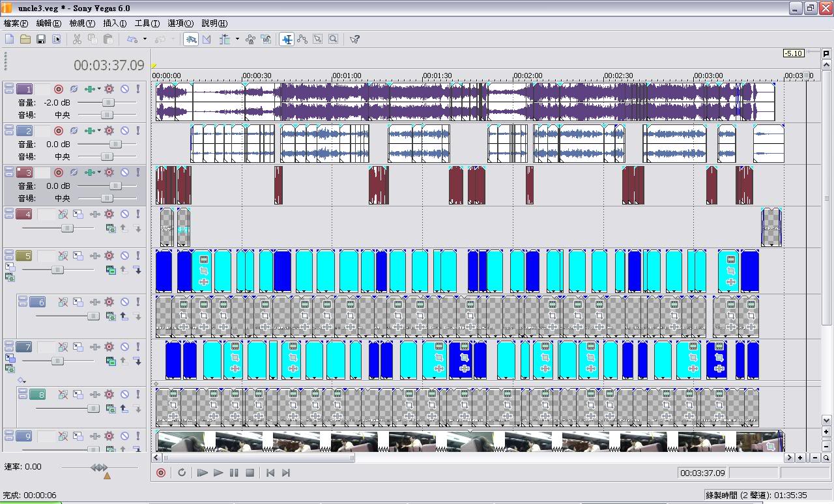The image size is (834, 504).
Task: Open track motion on track 4
Action: [x=78, y=214]
